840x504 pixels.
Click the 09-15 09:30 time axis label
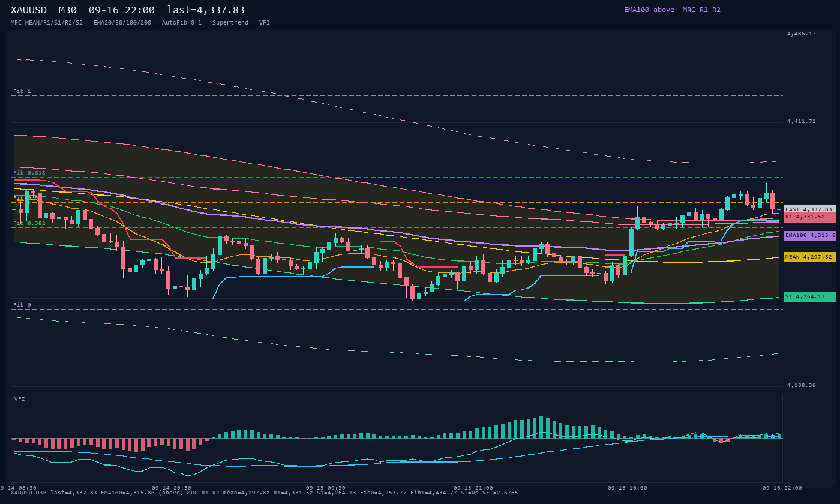coord(326,488)
